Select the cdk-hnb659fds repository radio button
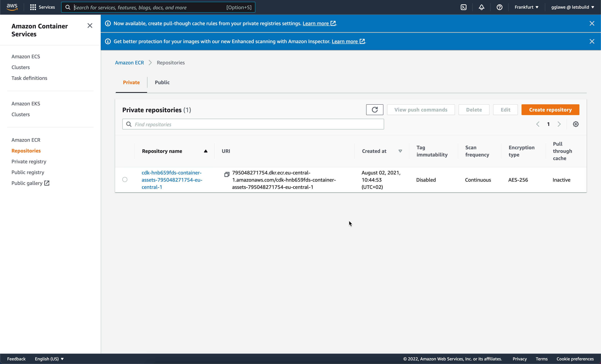 tap(125, 179)
